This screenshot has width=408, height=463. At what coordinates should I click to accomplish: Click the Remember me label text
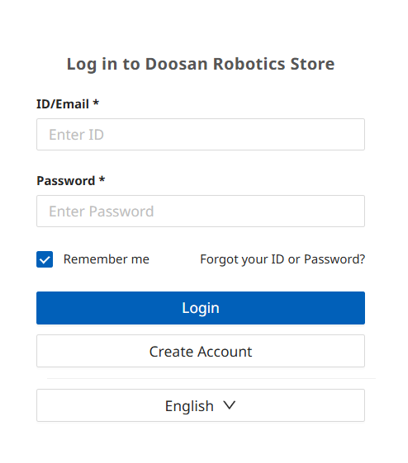tap(106, 259)
